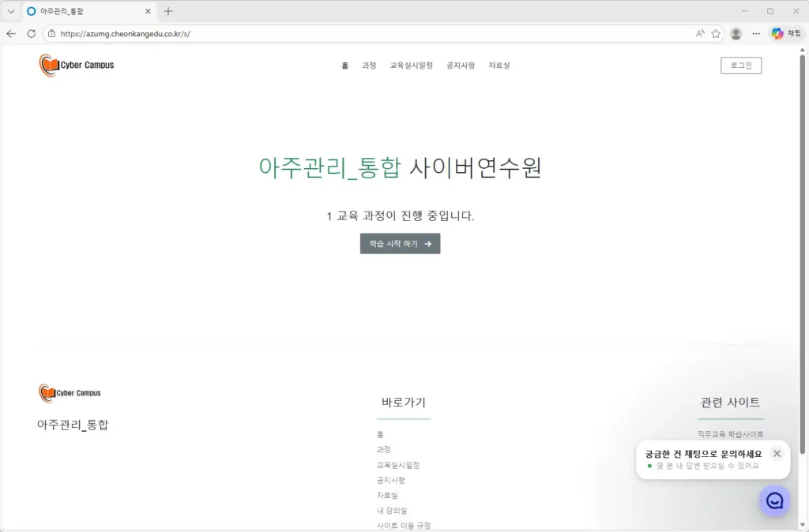Open a new browser tab with the plus
809x532 pixels.
click(x=168, y=11)
